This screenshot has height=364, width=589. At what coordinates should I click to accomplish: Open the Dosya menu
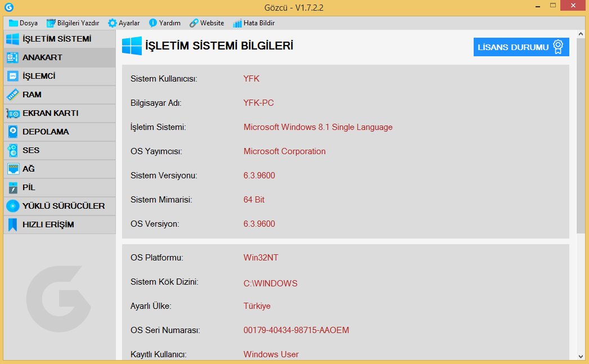point(23,23)
